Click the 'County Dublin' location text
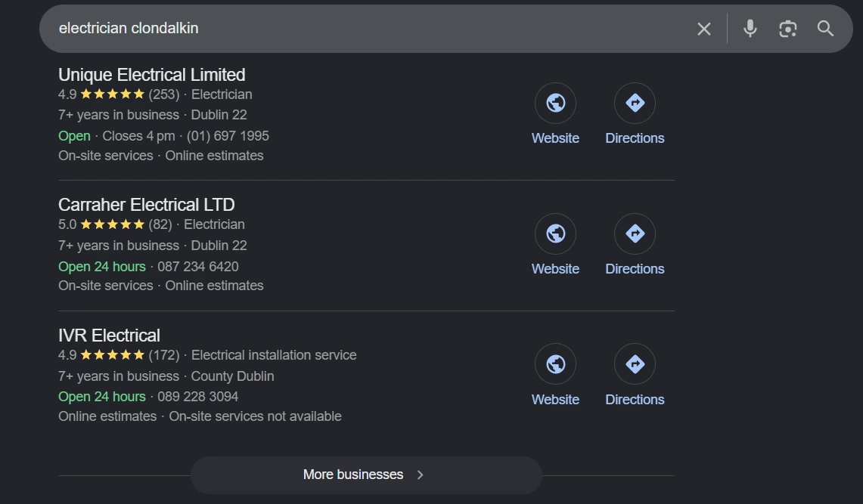Screen dimensions: 863x504 click(232, 376)
